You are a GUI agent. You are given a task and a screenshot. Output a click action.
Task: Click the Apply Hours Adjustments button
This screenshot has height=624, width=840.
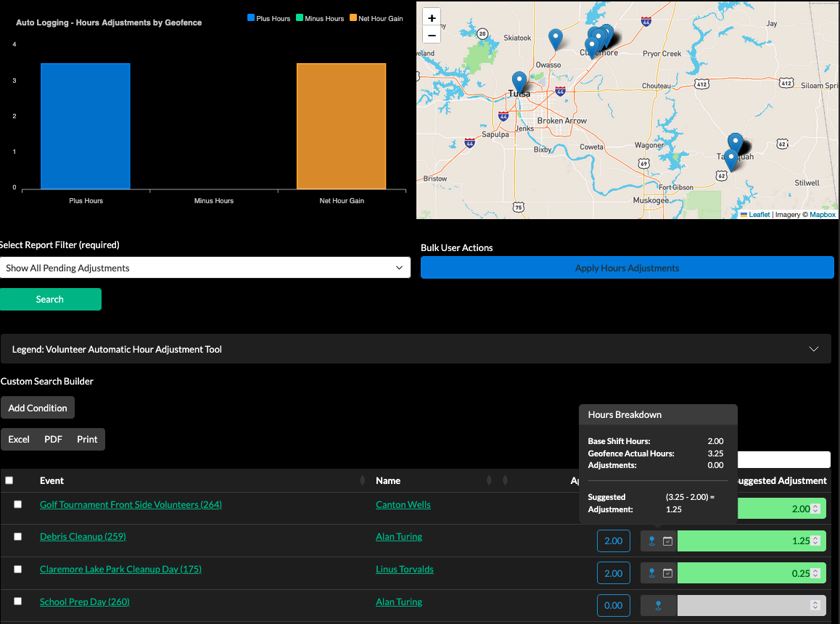(x=627, y=268)
